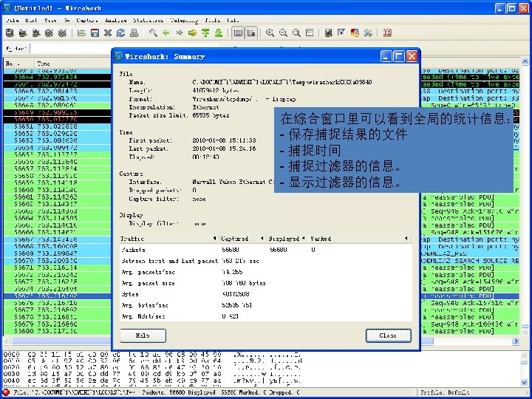Viewport: 532px width, 399px height.
Task: Click the Save capture file icon
Action: (x=95, y=33)
